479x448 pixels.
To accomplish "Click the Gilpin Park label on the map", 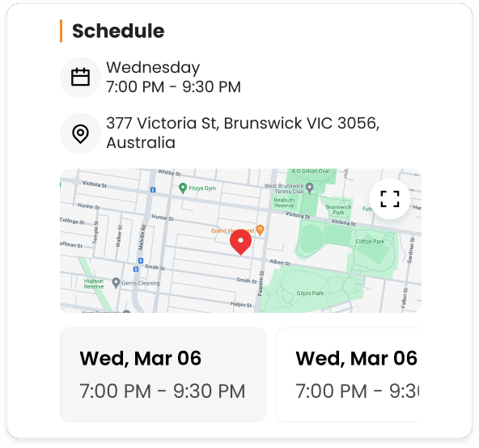I will tap(310, 294).
